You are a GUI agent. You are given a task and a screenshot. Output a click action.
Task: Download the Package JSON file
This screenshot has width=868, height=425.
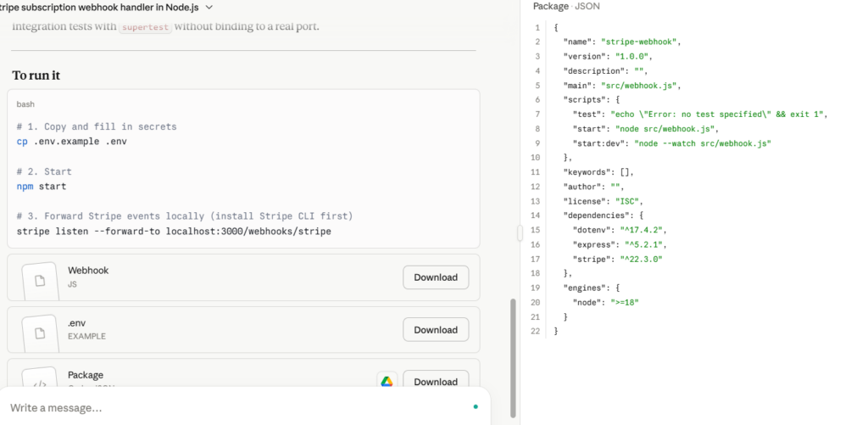(x=436, y=381)
